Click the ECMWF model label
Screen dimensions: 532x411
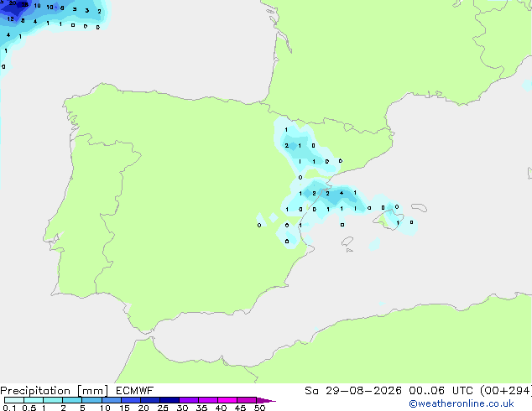pyautogui.click(x=135, y=391)
